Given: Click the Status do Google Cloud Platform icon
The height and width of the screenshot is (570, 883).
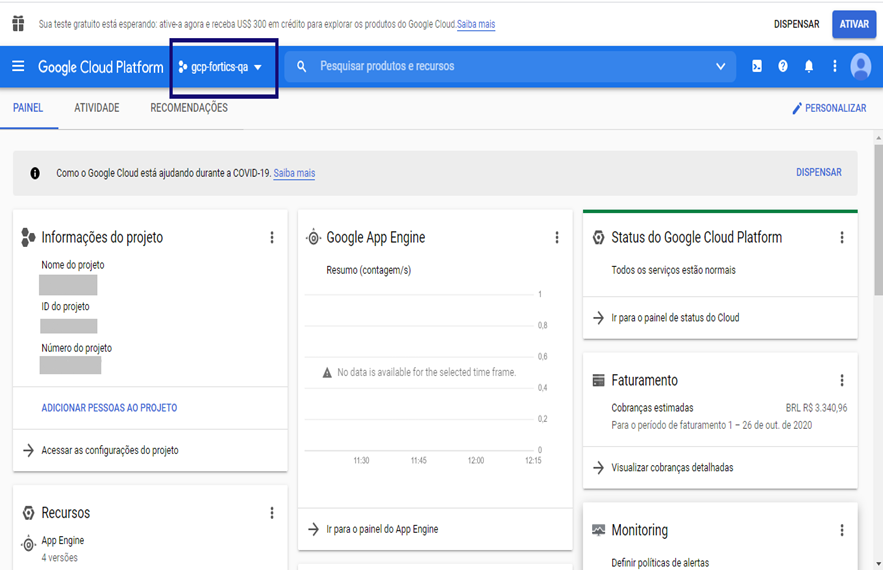Looking at the screenshot, I should [x=599, y=237].
